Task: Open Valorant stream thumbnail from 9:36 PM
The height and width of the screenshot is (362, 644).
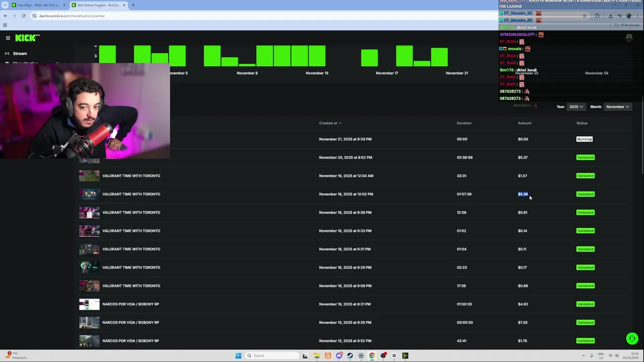Action: [89, 212]
